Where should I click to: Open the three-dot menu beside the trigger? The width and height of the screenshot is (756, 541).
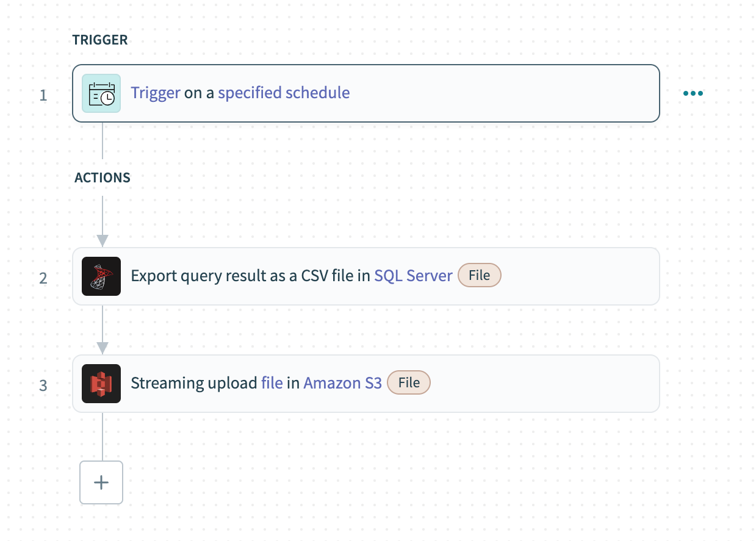693,93
